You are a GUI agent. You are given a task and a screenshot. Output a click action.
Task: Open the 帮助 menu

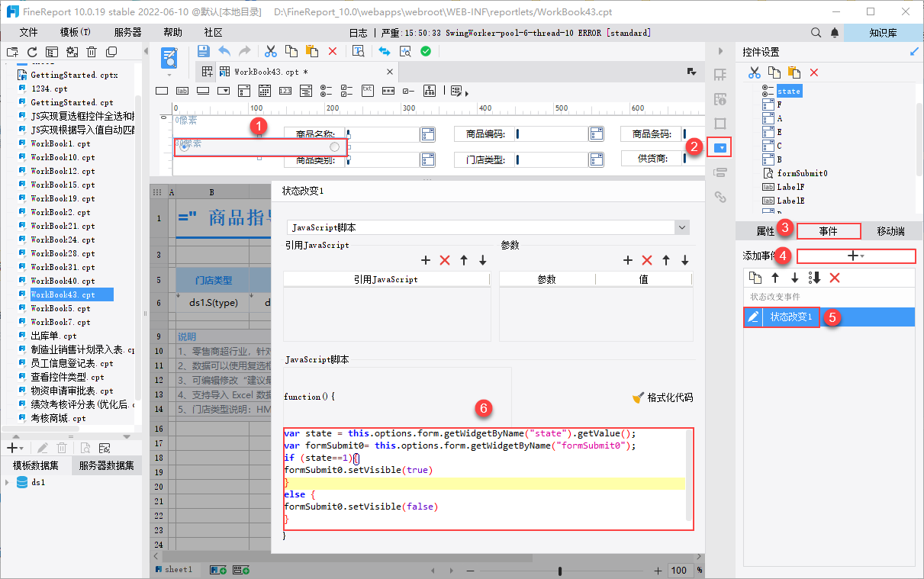(173, 33)
